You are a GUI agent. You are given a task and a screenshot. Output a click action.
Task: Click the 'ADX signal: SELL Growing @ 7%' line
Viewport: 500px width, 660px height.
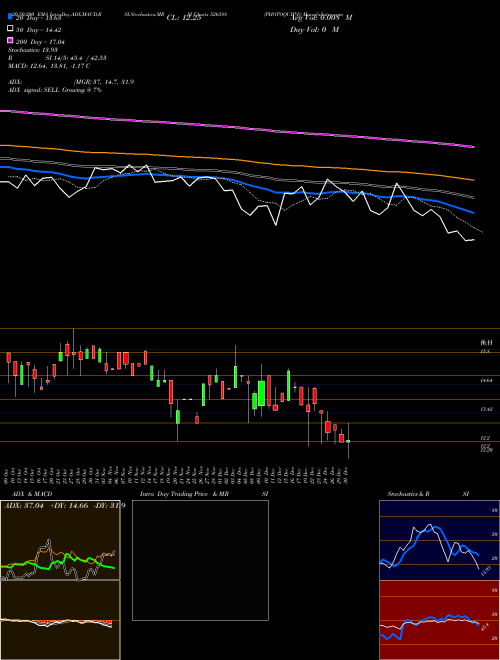[x=55, y=90]
